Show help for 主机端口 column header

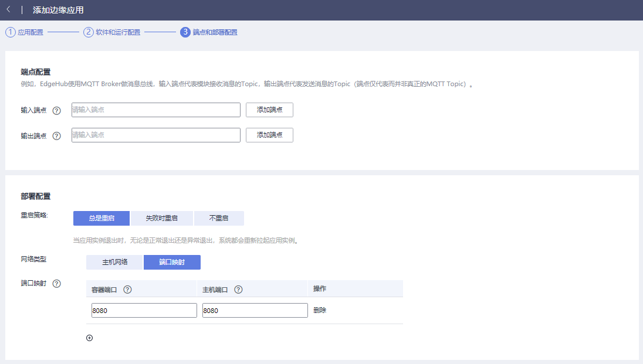[x=238, y=290]
